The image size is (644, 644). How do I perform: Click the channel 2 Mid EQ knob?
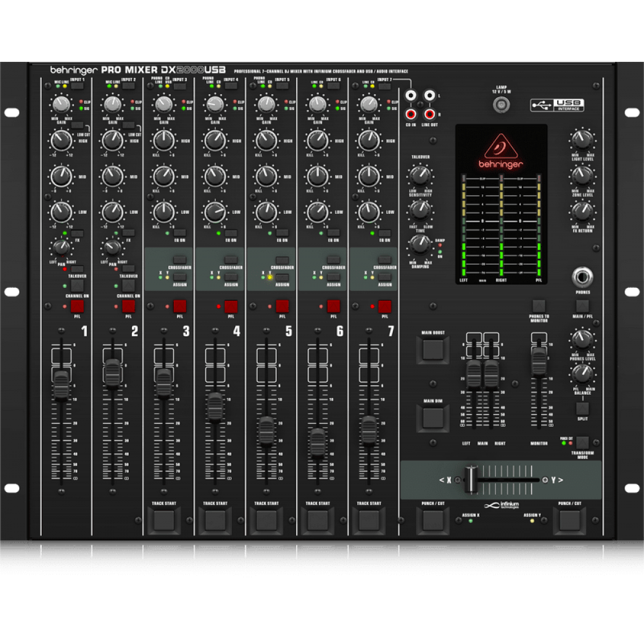(113, 176)
